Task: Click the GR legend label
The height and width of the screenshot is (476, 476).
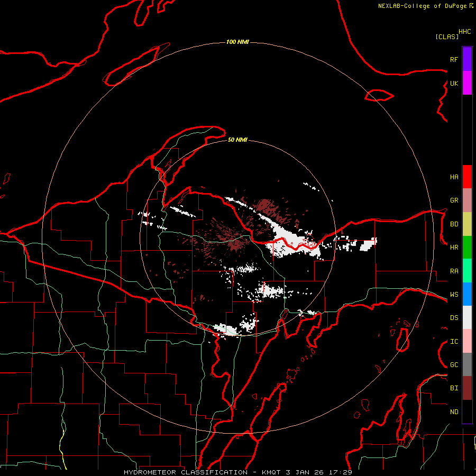Action: point(454,200)
